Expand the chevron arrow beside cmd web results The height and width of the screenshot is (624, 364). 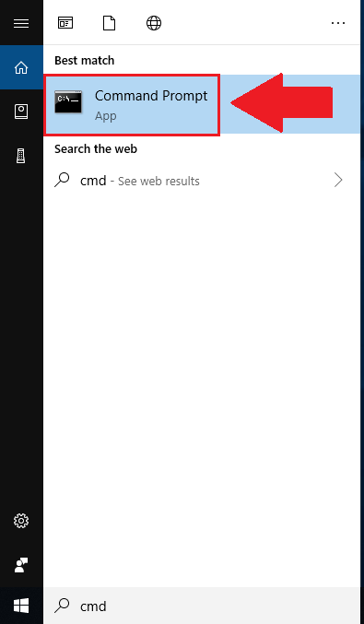pos(338,181)
